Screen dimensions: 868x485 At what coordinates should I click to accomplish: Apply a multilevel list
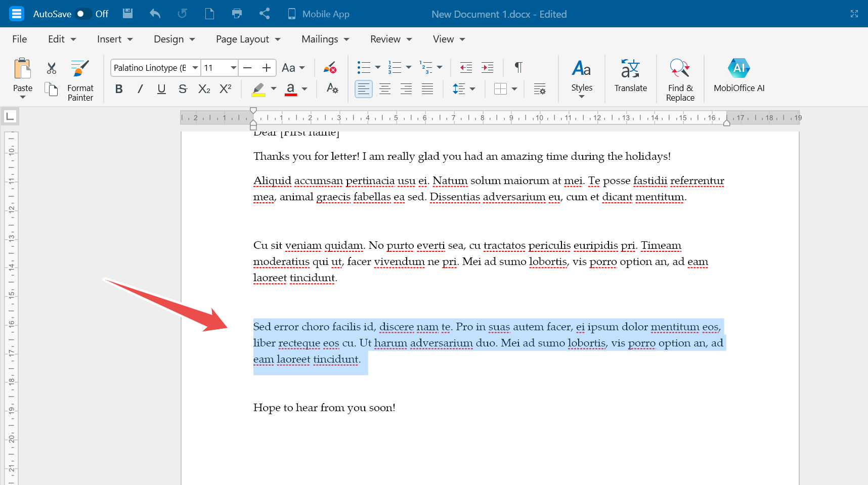click(x=426, y=67)
